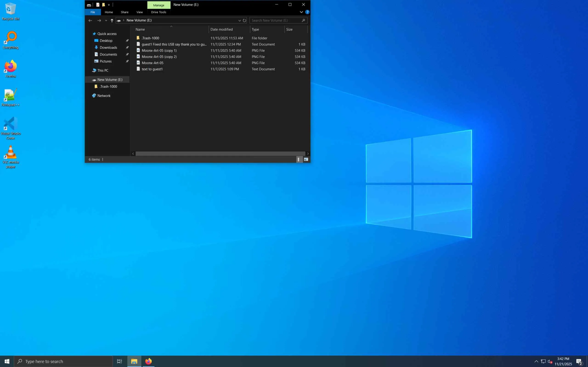Open the View ribbon tab
588x367 pixels.
139,12
